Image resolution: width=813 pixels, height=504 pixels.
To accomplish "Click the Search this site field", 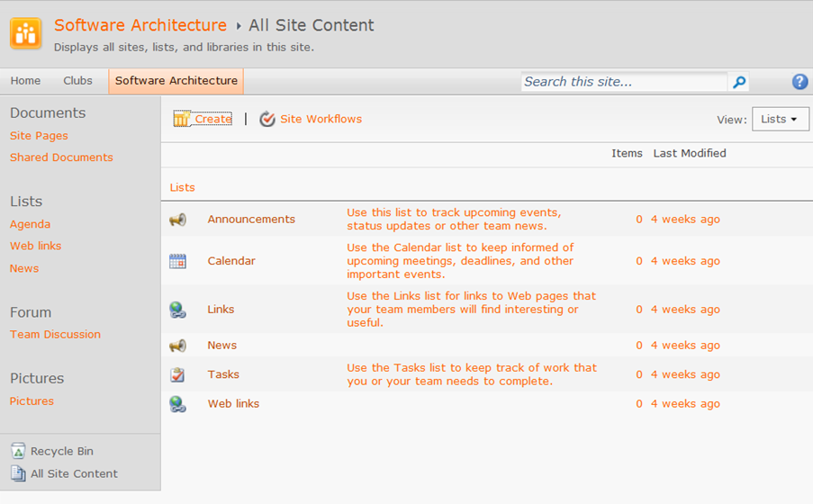I will pyautogui.click(x=624, y=82).
